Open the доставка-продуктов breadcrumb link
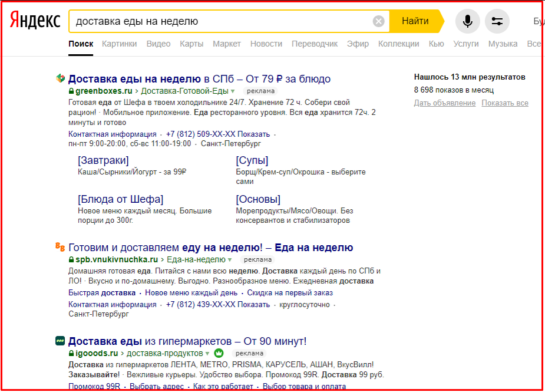545x392 pixels. [x=165, y=354]
